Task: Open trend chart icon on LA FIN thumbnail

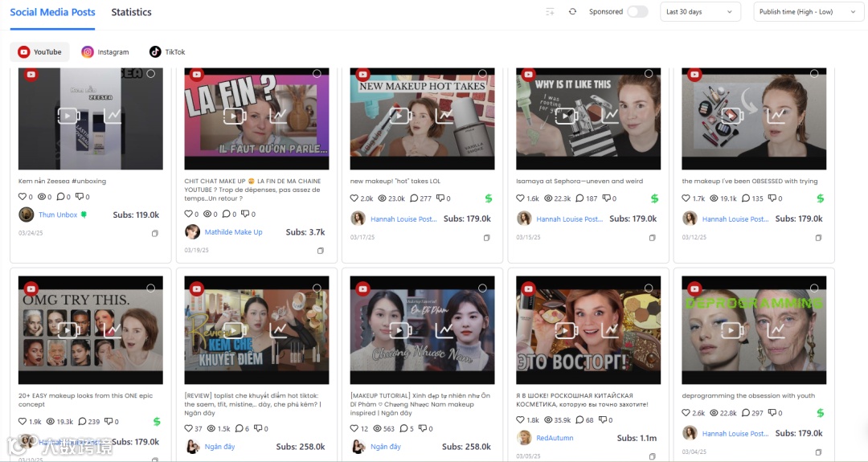Action: coord(278,116)
